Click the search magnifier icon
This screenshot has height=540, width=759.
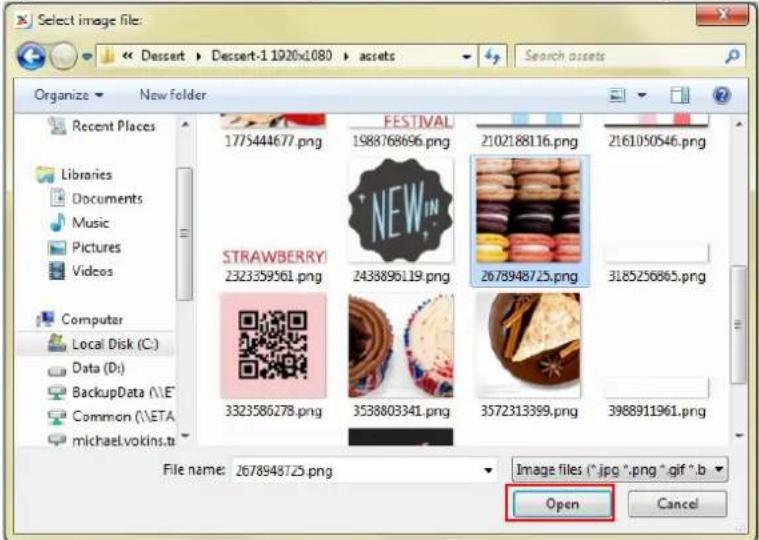pos(732,56)
